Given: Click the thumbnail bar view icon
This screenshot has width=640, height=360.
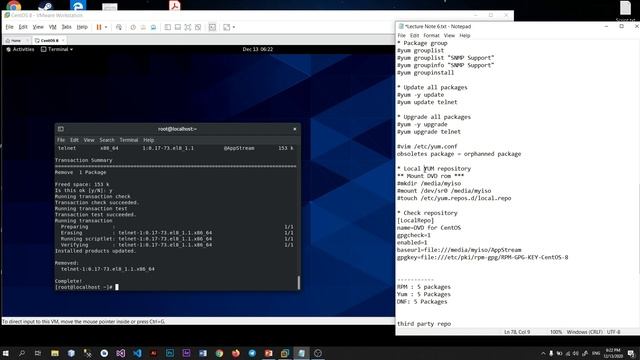Looking at the screenshot, I should tap(178, 27).
